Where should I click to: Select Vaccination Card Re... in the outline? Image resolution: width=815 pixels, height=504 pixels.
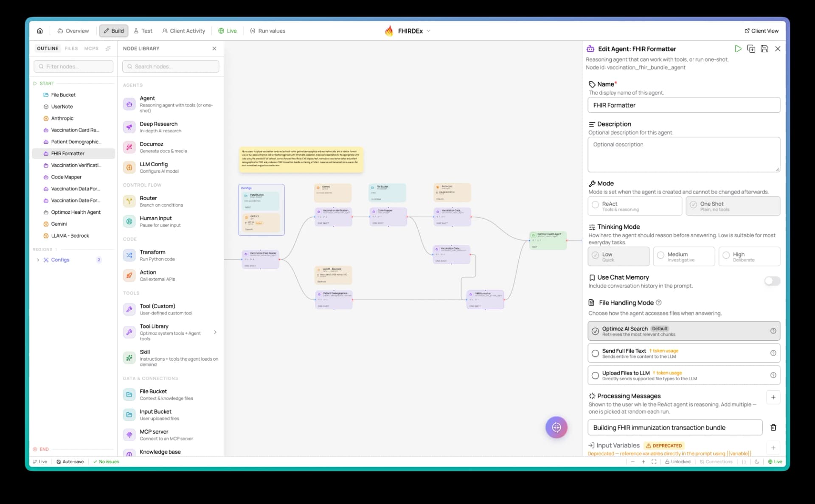click(73, 130)
